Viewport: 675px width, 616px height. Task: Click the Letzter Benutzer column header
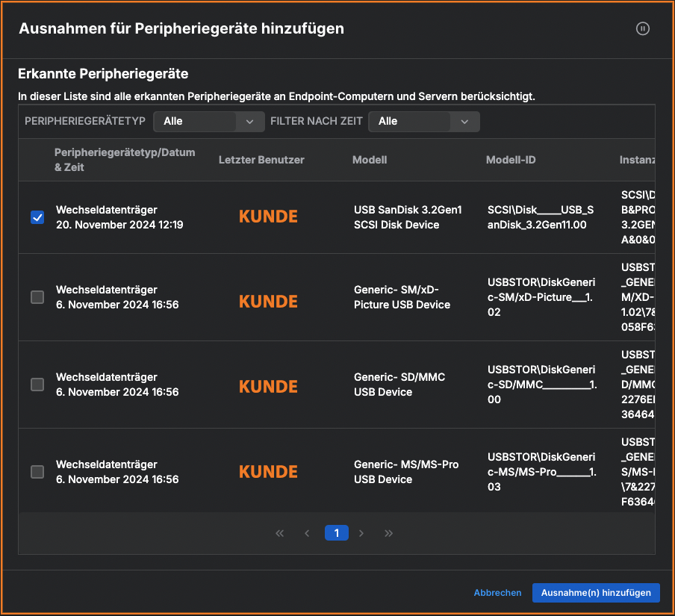point(261,160)
